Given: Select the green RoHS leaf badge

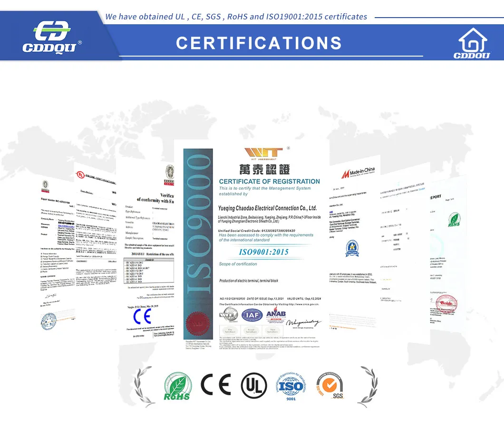Looking at the screenshot, I should 177,386.
